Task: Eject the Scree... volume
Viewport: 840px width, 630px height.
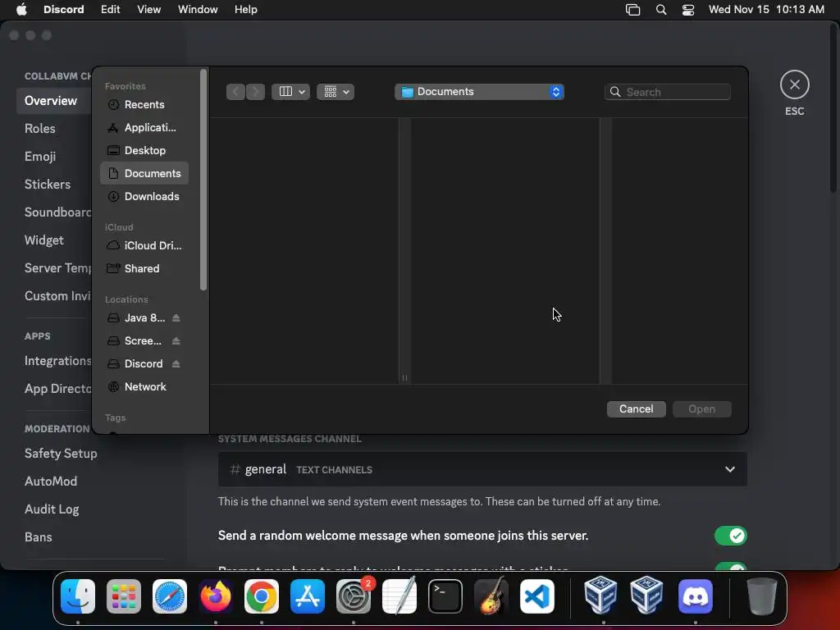Action: tap(176, 340)
